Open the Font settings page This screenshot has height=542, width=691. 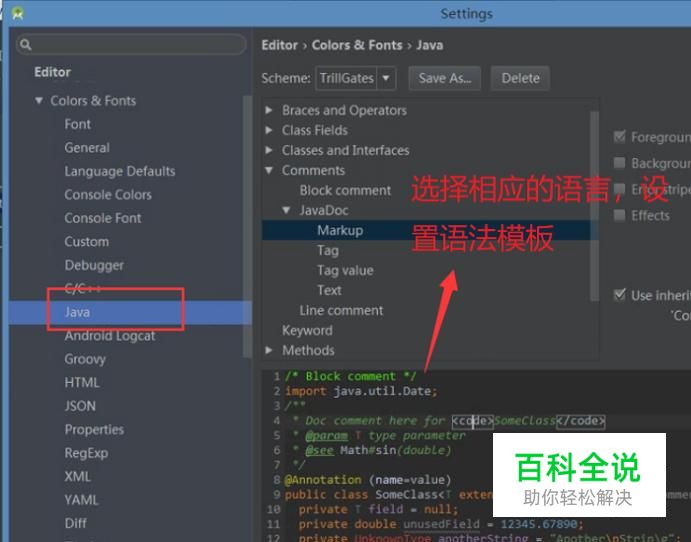[78, 124]
